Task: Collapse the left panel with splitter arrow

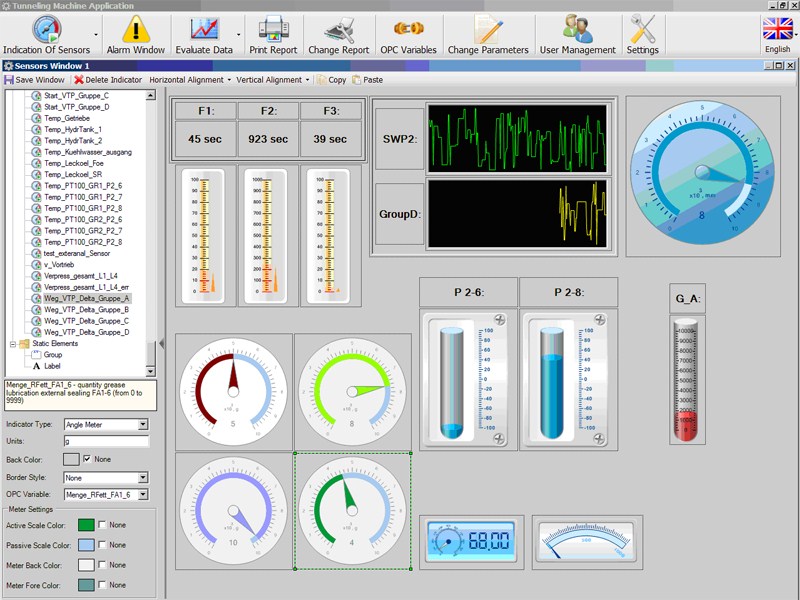Action: [x=161, y=344]
